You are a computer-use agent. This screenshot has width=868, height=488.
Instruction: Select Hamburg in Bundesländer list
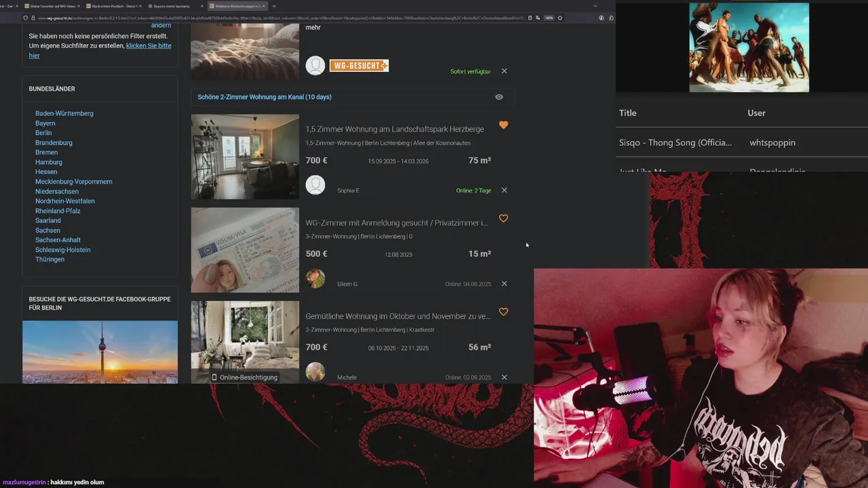point(49,162)
